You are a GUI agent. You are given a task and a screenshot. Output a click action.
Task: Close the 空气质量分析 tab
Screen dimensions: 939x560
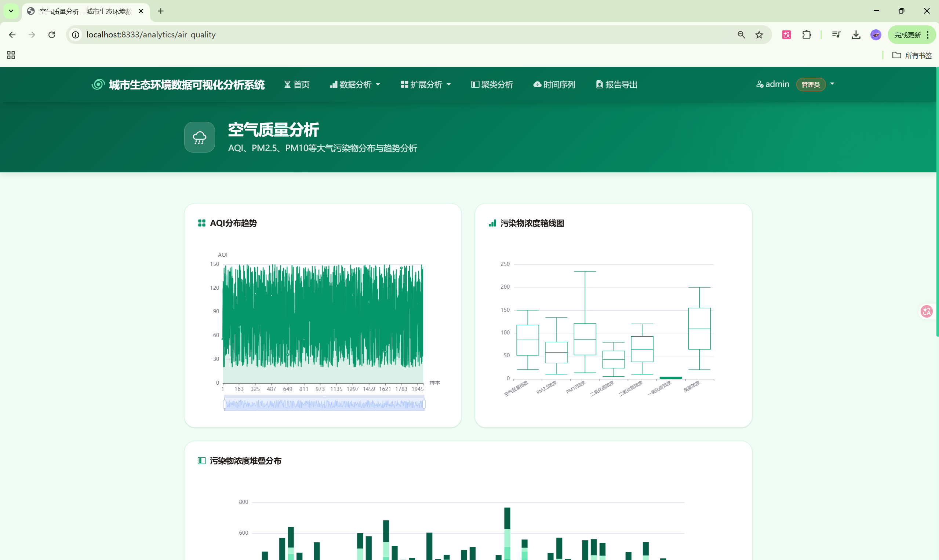pos(141,11)
